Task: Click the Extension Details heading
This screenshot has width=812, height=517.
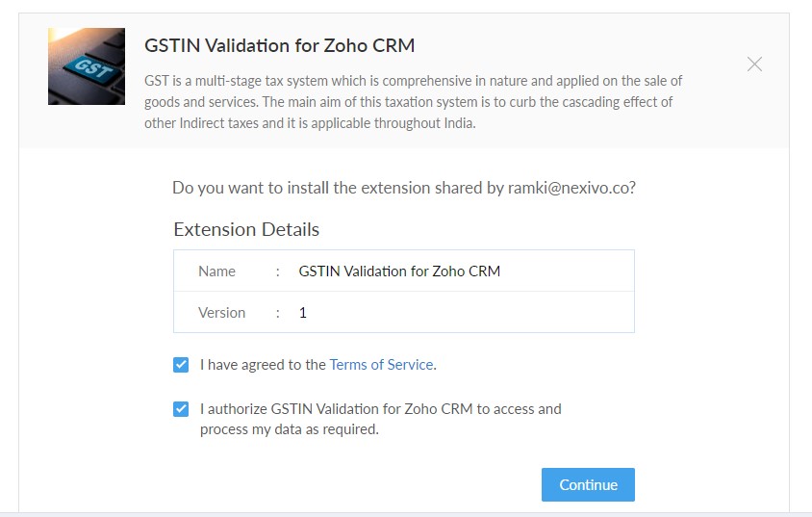Action: (246, 229)
